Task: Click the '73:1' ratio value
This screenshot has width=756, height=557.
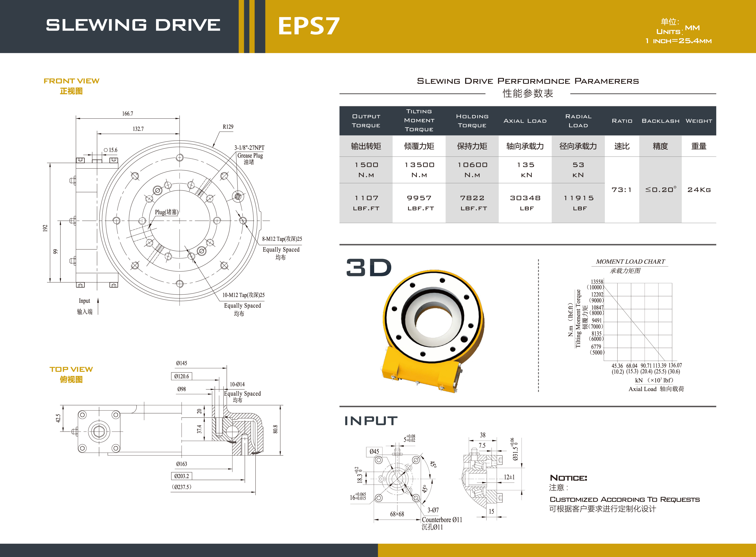Action: coord(621,190)
